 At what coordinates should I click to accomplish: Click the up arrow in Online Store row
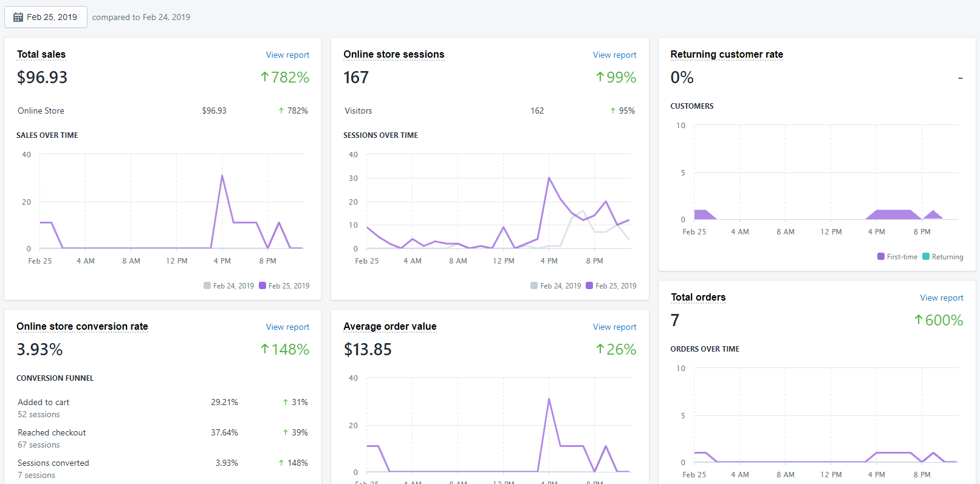[281, 111]
